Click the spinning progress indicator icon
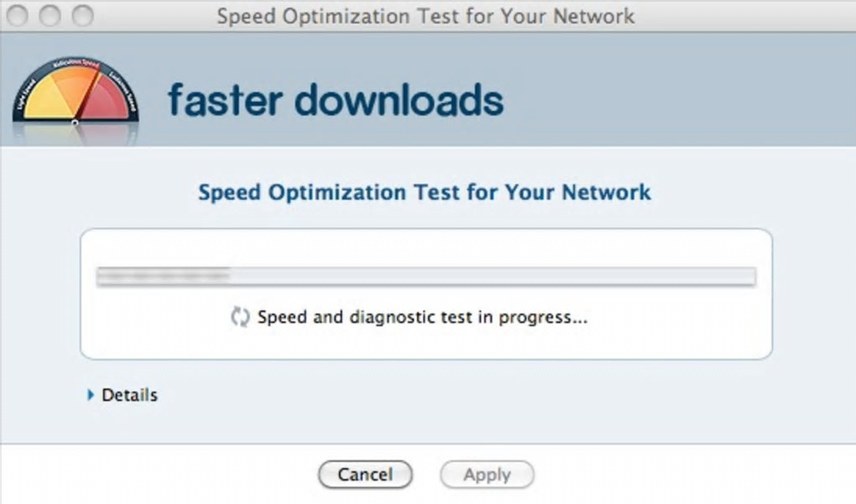This screenshot has width=856, height=504. click(240, 318)
